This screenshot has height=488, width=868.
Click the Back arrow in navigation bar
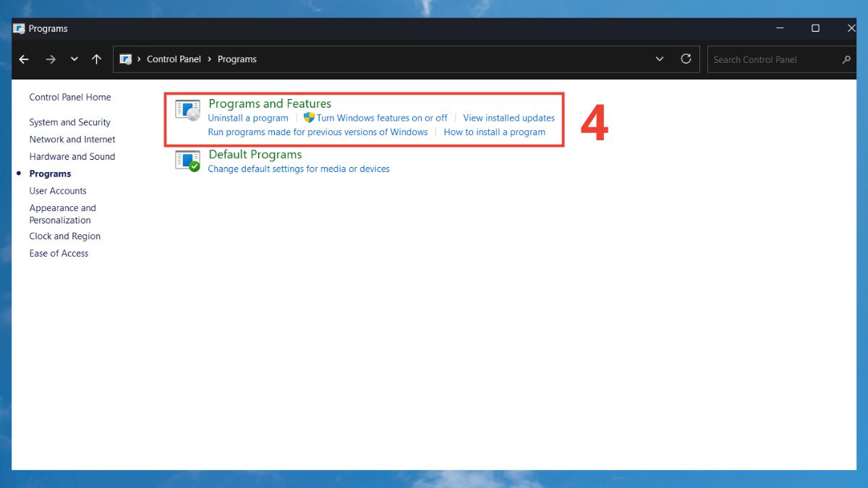24,59
